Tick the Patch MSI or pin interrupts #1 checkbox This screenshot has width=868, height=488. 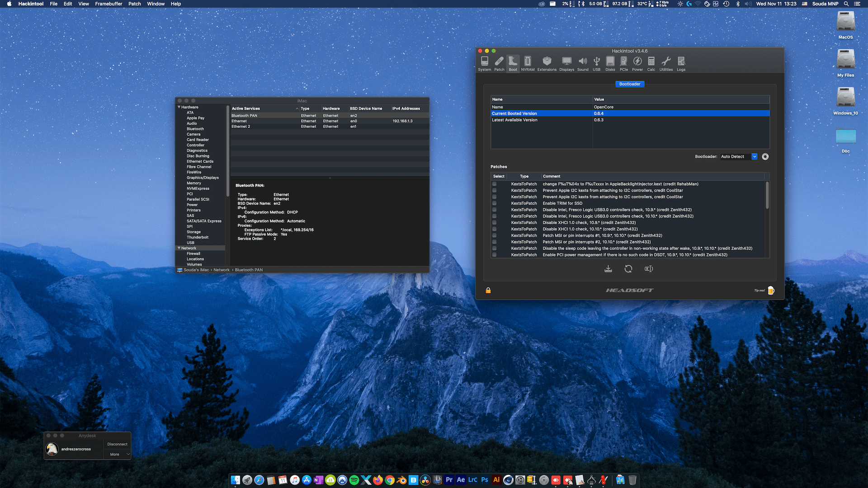point(494,235)
